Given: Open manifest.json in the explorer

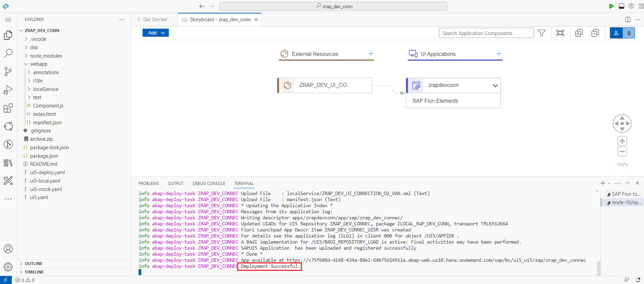Looking at the screenshot, I should tap(47, 123).
